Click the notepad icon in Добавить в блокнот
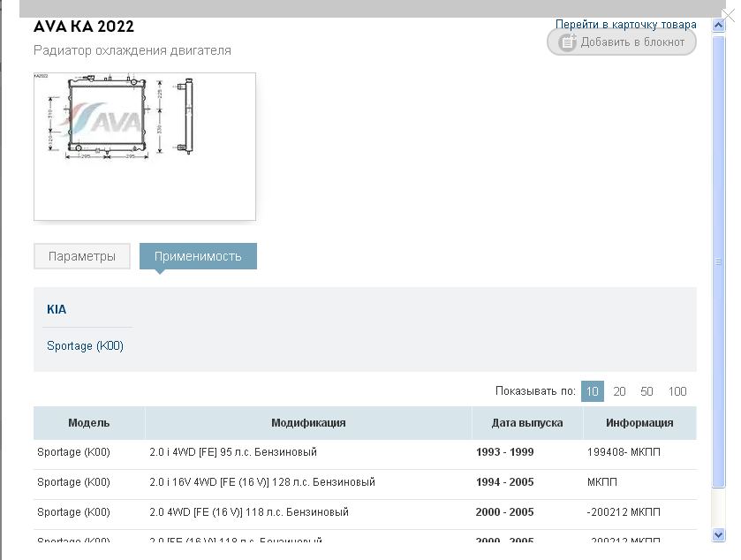The image size is (741, 560). point(567,42)
